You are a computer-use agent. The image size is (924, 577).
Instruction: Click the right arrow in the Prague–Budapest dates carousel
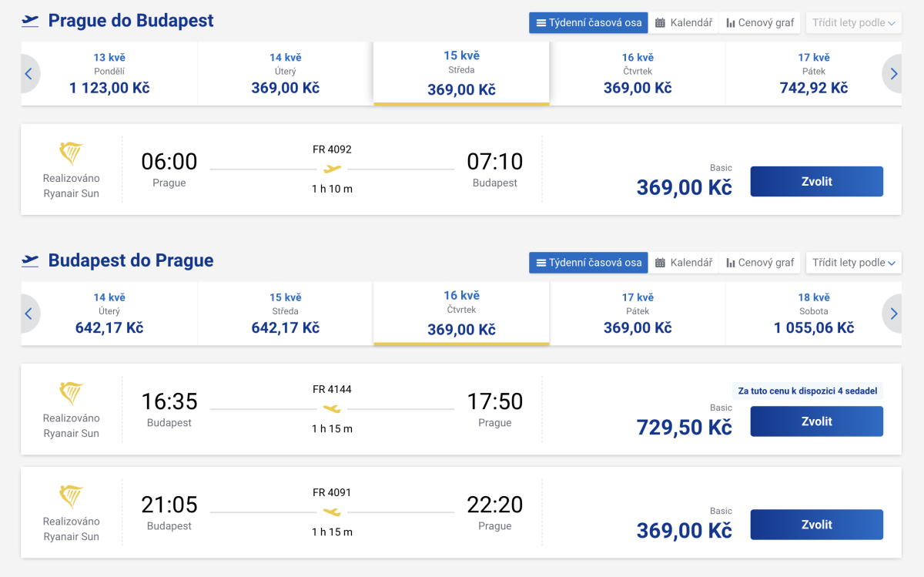893,74
